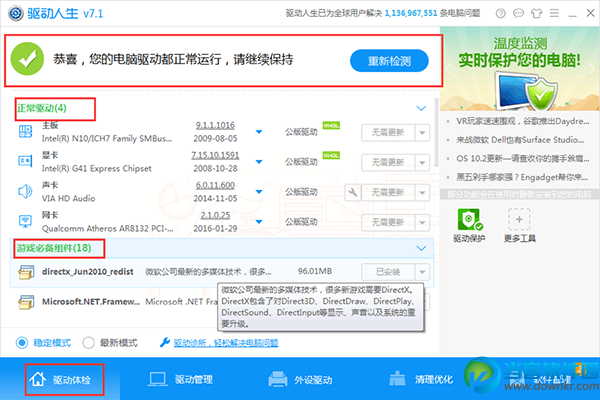Click the 网卡 network adapter icon
The height and width of the screenshot is (400, 600).
click(x=25, y=221)
